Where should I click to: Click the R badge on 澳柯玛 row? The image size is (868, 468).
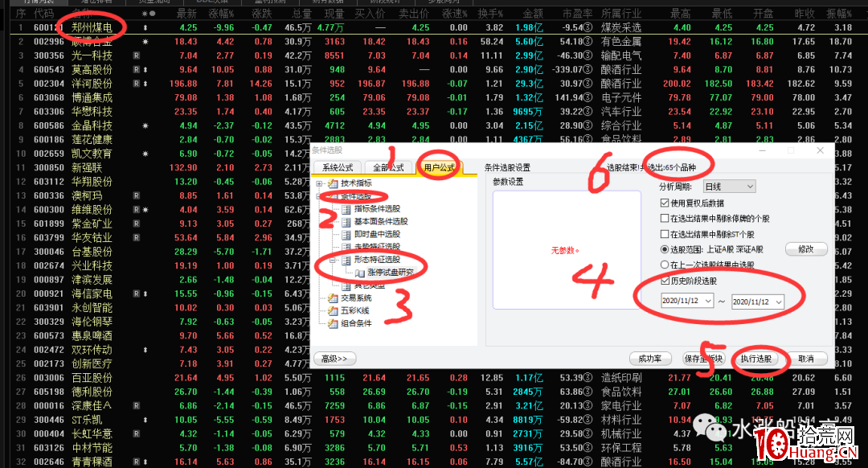[x=136, y=195]
